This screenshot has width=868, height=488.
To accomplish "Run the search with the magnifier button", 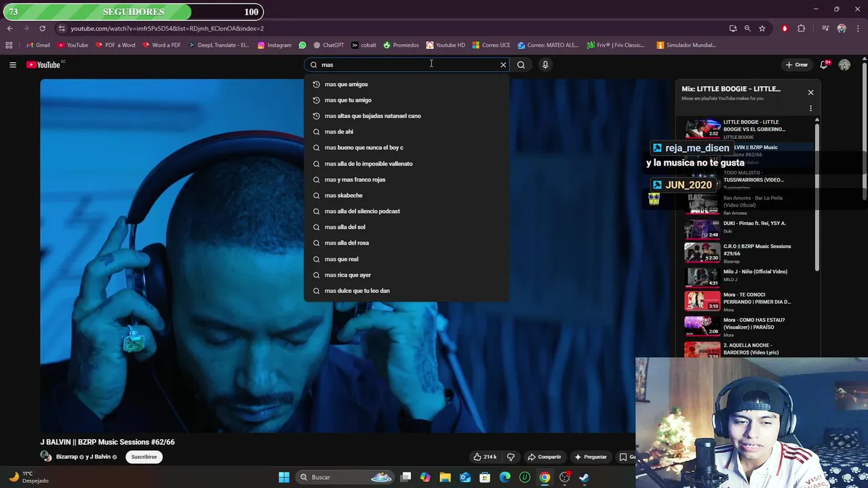I will coord(521,64).
